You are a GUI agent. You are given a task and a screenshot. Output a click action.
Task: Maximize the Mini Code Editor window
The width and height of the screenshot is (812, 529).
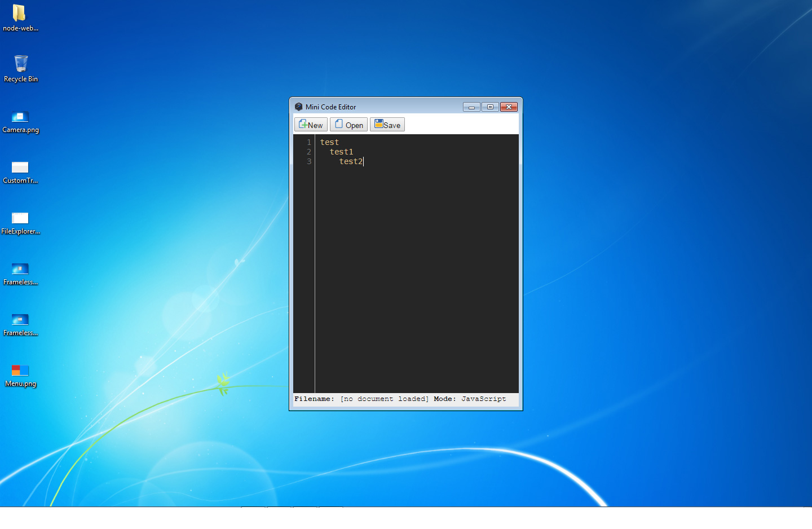click(x=490, y=107)
